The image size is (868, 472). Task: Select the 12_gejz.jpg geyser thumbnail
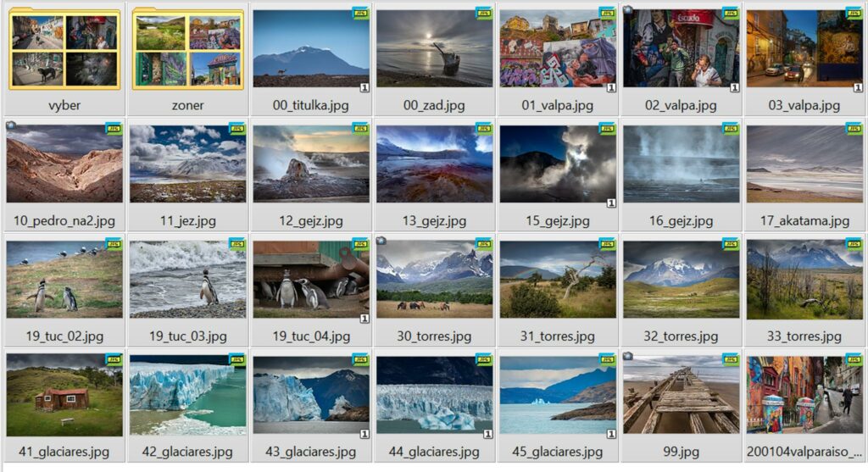(311, 164)
